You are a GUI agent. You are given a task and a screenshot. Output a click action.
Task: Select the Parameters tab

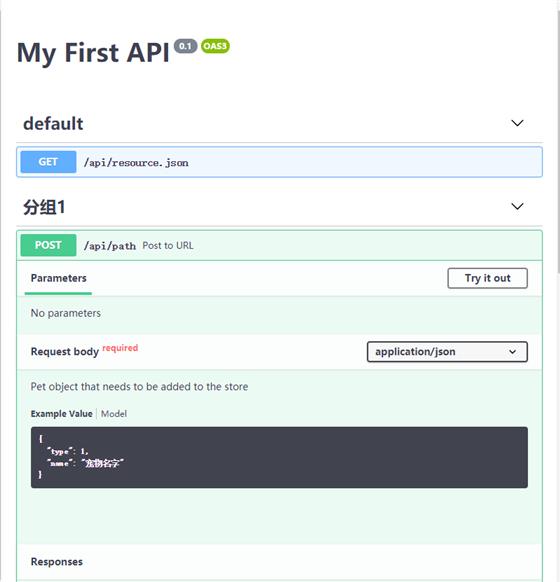[59, 278]
